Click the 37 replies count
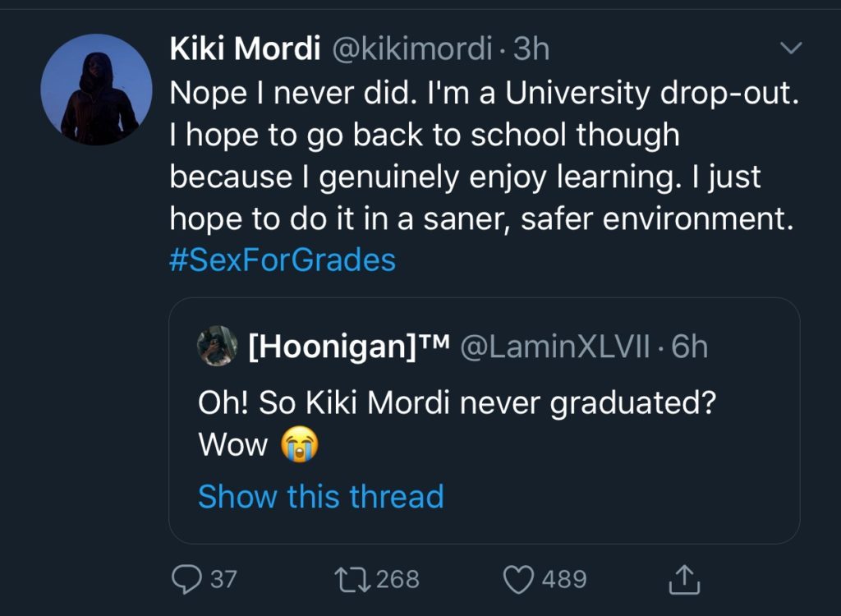The height and width of the screenshot is (616, 841). (x=223, y=580)
